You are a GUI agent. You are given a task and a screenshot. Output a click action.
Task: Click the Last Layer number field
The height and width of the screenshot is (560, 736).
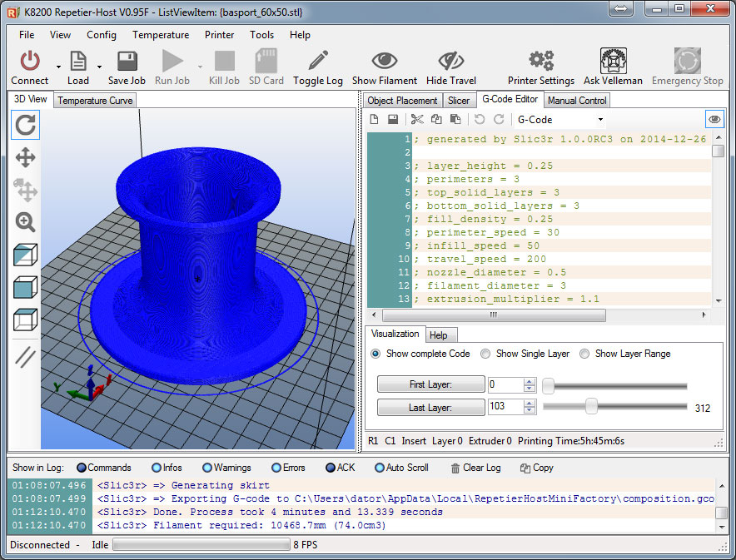pos(505,406)
